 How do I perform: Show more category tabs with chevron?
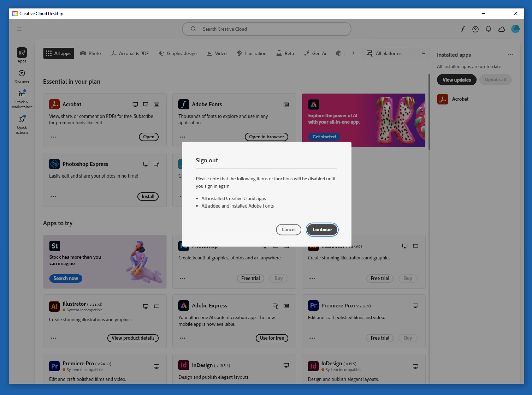(x=353, y=53)
